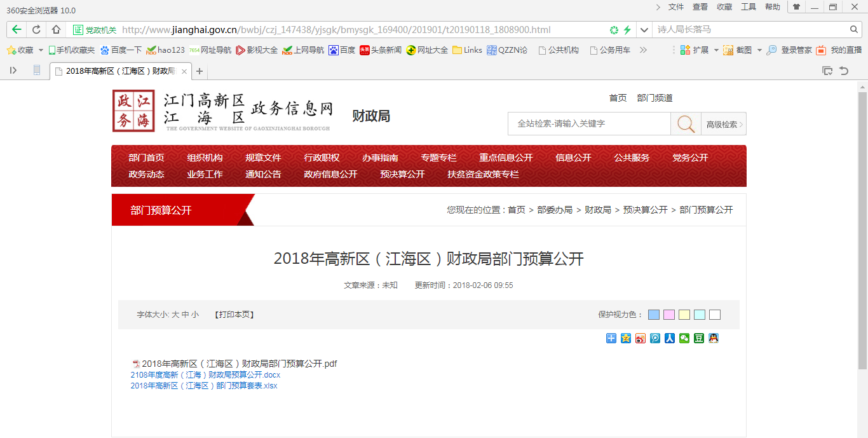Viewport: 868px width, 438px height.
Task: Click the 收藏 star bookmark icon
Action: (x=11, y=50)
